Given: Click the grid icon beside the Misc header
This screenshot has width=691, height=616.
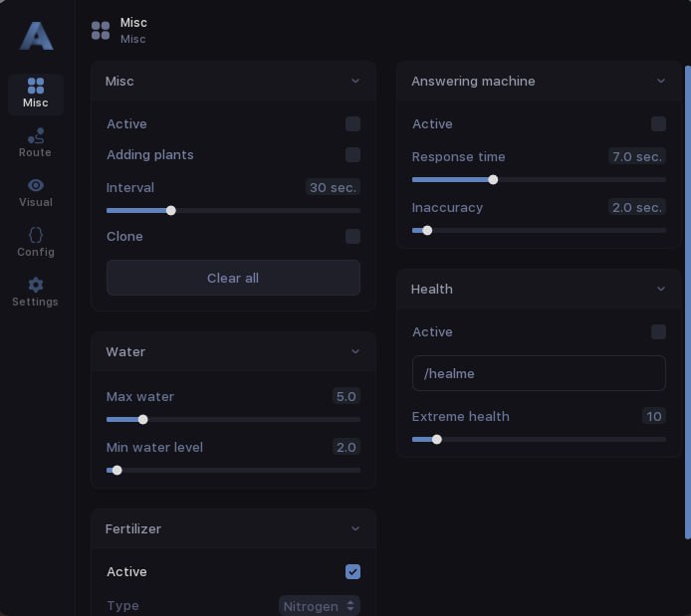Looking at the screenshot, I should pos(101,31).
